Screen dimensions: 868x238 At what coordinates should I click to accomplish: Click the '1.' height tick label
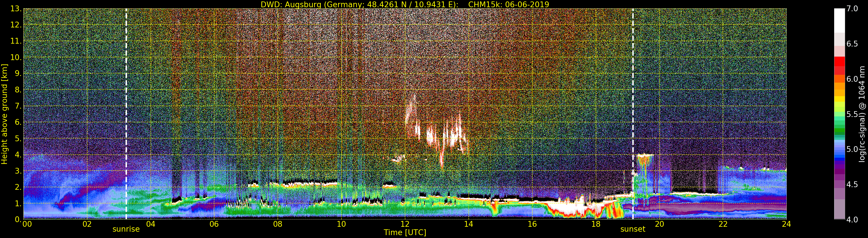(18, 203)
